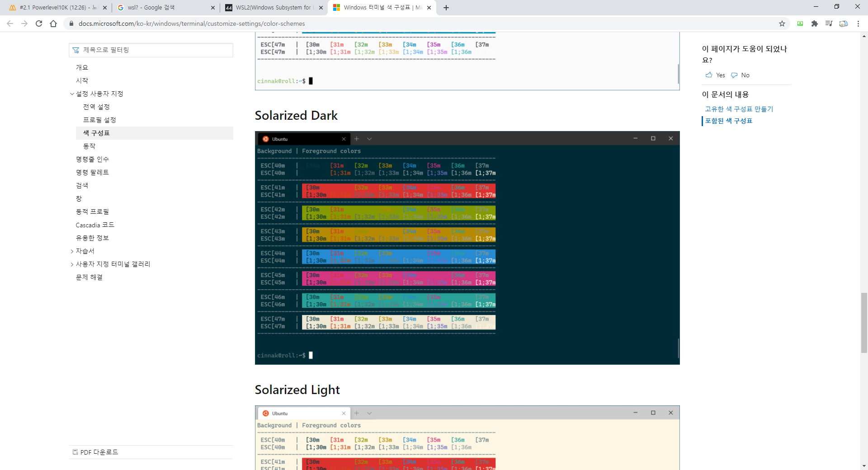The image size is (868, 470).
Task: Switch to the WSL2 Windows Subsystem tab
Action: (273, 8)
